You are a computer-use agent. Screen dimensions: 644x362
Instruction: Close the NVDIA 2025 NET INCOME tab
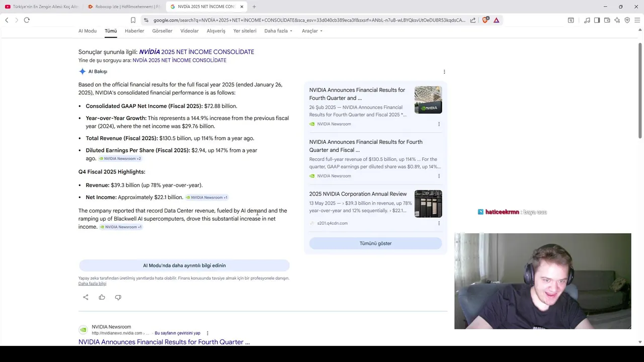coord(242,7)
